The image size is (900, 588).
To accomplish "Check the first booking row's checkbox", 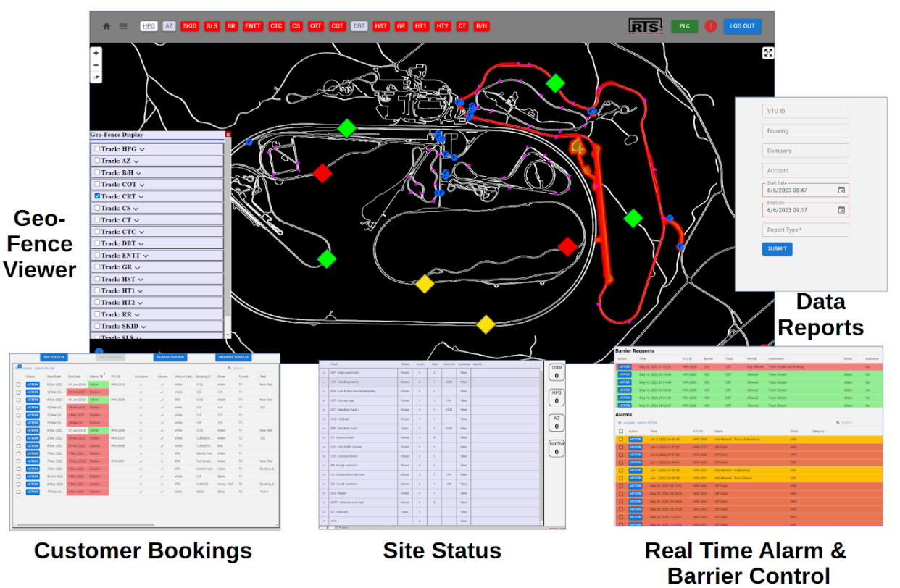I will pyautogui.click(x=19, y=385).
